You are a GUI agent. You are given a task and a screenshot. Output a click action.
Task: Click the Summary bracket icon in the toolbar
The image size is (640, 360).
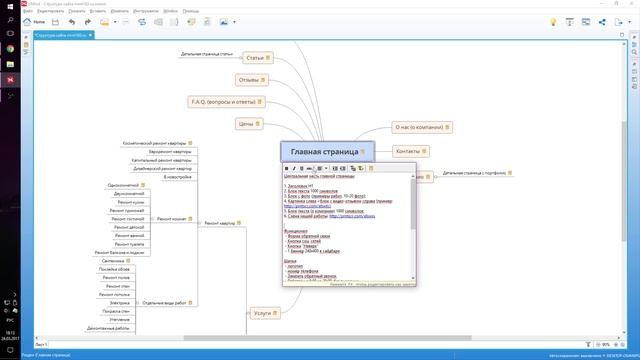click(x=174, y=22)
